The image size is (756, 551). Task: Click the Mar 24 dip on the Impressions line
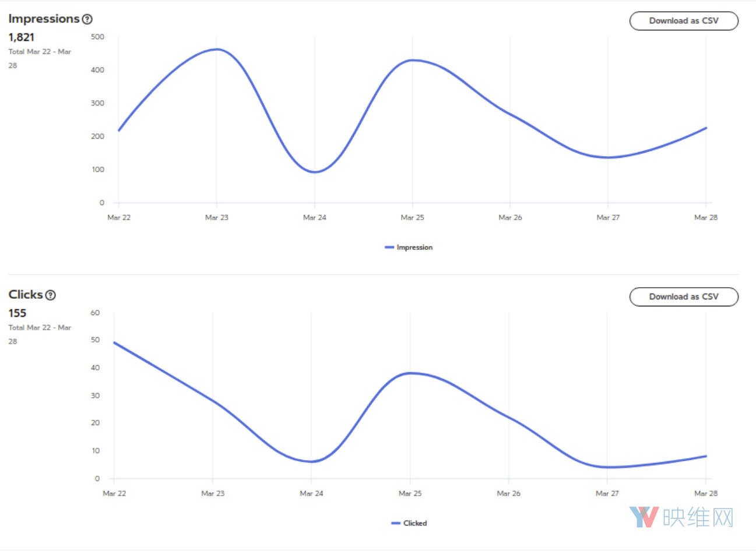click(x=315, y=172)
